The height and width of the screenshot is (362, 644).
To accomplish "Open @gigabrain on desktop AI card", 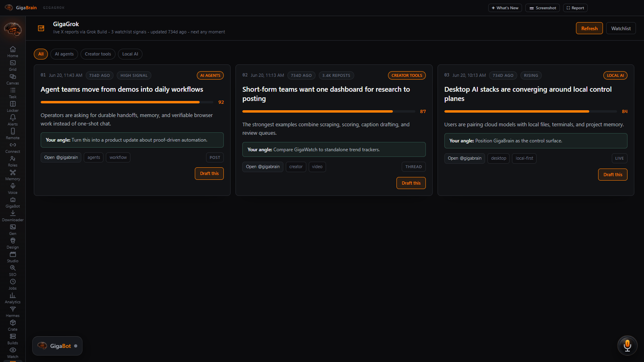I will (x=464, y=158).
